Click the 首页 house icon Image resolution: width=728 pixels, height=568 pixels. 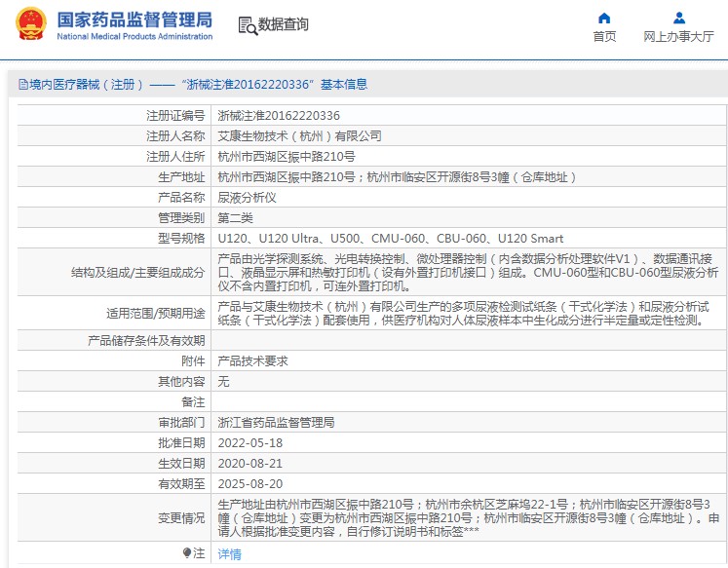click(x=604, y=18)
